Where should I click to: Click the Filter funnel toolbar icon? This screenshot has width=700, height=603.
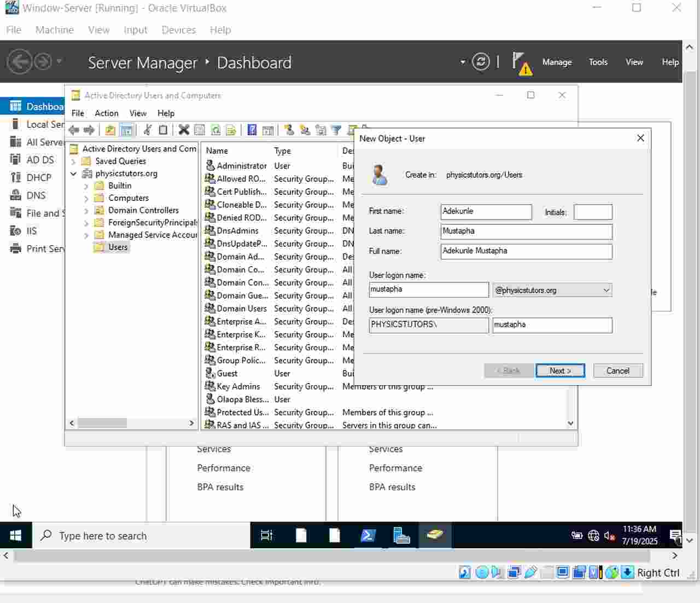click(336, 130)
